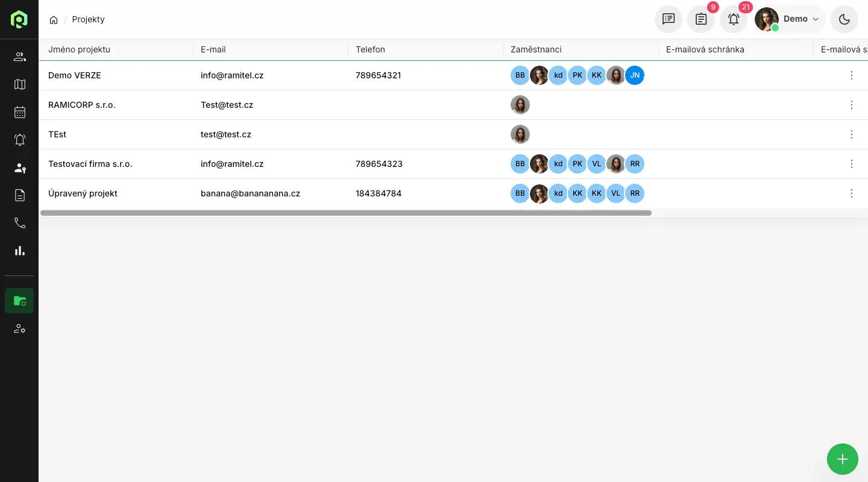Expand the Demo user account dropdown
Screen dimensions: 868x482
point(790,19)
